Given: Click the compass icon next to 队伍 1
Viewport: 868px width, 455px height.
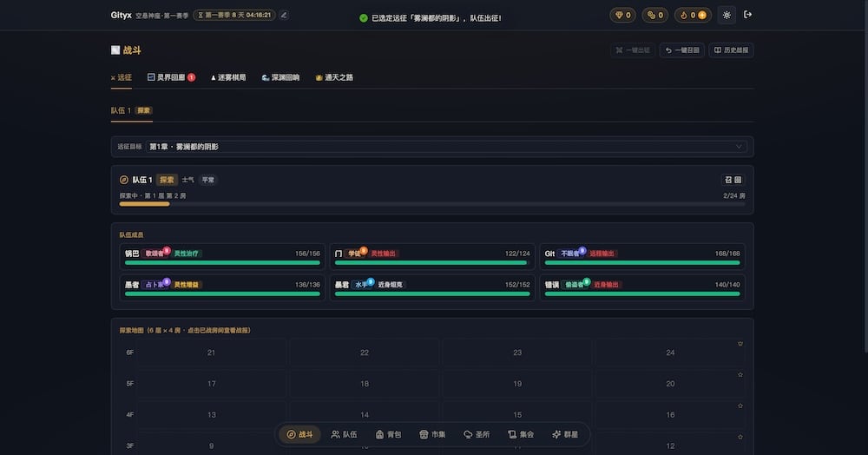Looking at the screenshot, I should 124,180.
